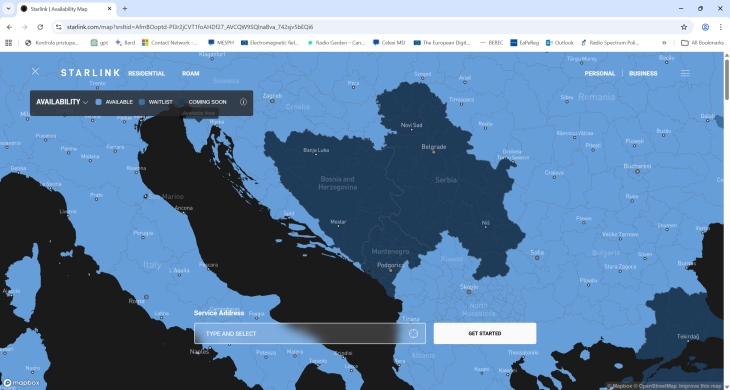Open the BEREC bookmark
The height and width of the screenshot is (390, 730).
tap(491, 42)
